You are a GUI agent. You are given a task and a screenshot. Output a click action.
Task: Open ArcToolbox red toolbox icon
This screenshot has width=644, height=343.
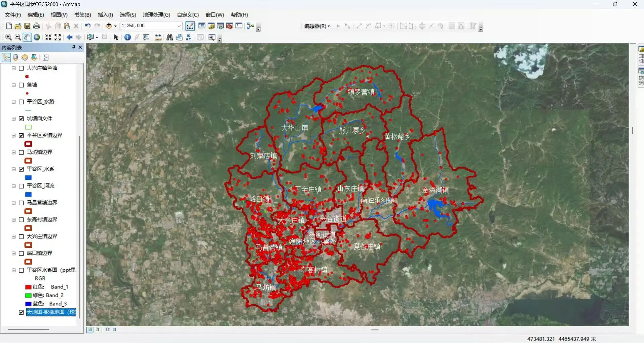click(x=230, y=26)
